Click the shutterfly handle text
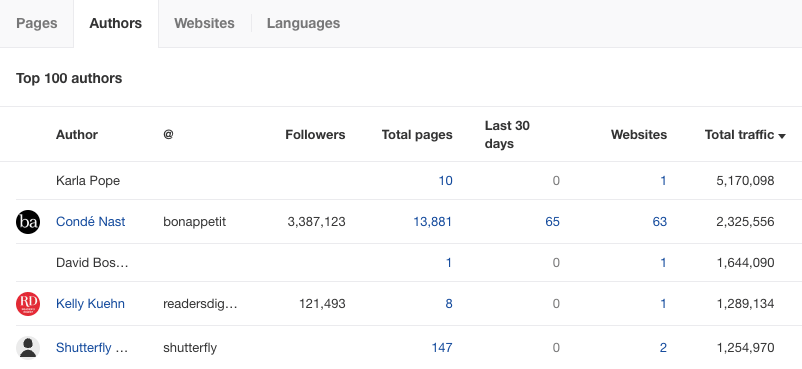 click(x=190, y=348)
